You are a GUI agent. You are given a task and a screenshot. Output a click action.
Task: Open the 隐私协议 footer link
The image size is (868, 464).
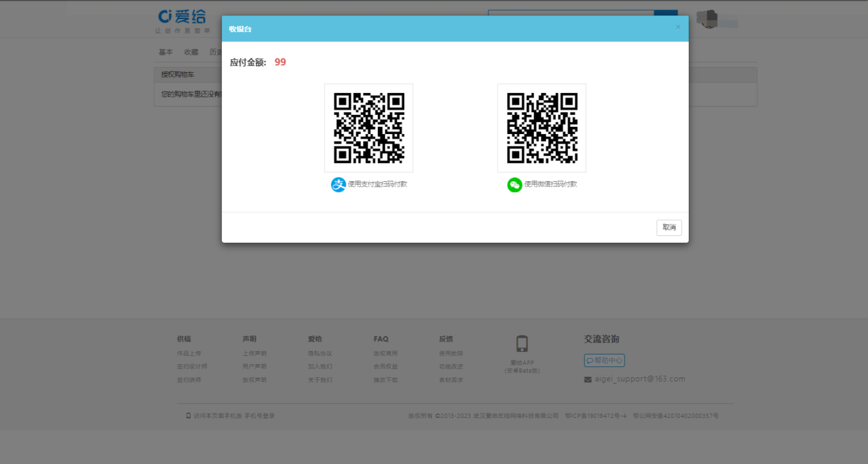click(x=320, y=354)
